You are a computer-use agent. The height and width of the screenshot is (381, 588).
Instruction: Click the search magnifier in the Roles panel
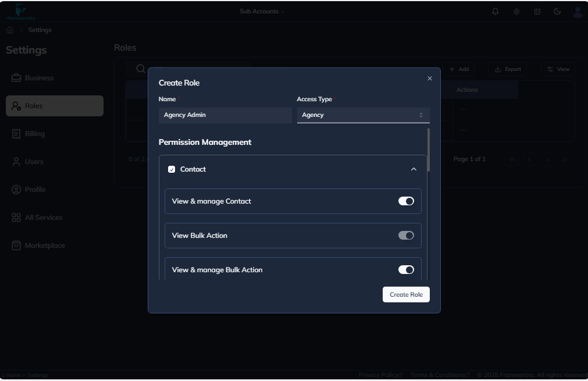(x=140, y=68)
